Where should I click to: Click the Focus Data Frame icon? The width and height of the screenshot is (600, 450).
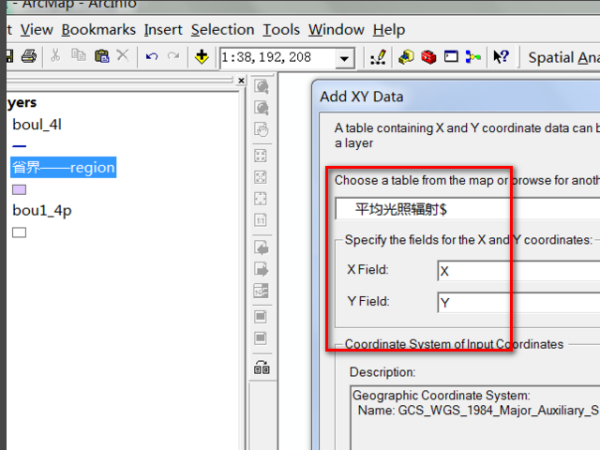click(x=261, y=338)
